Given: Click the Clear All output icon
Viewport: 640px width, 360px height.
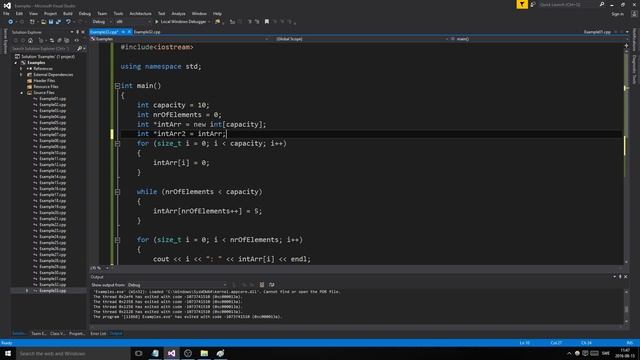Looking at the screenshot, I should pos(262,285).
